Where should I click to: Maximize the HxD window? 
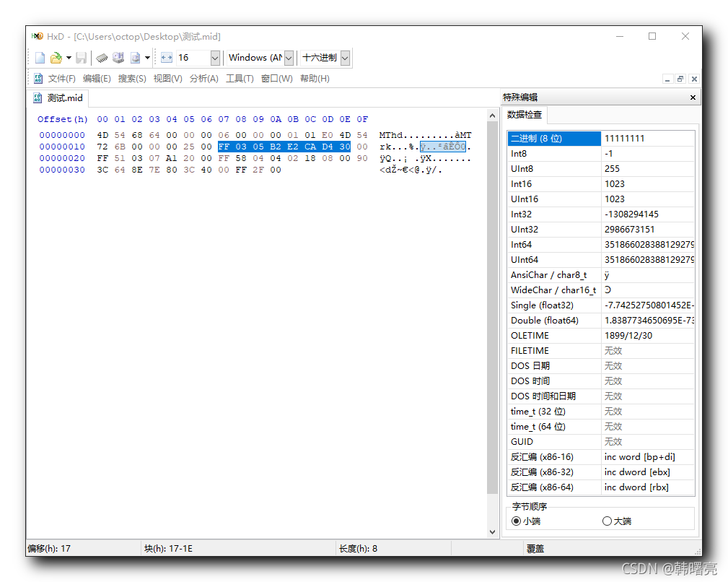pyautogui.click(x=652, y=36)
